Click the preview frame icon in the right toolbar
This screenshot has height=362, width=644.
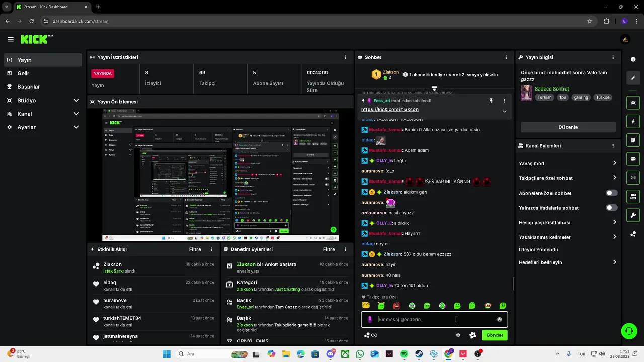pyautogui.click(x=633, y=103)
